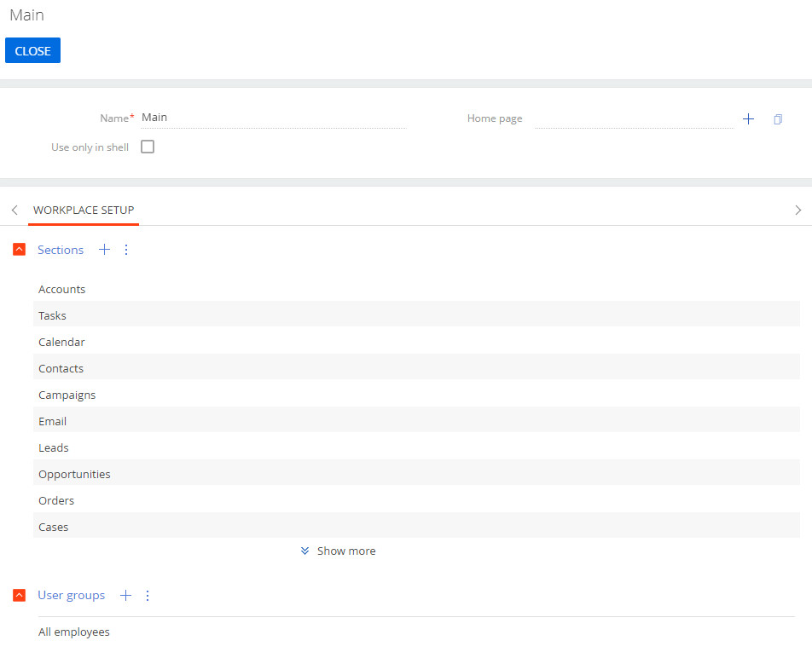The height and width of the screenshot is (652, 812).
Task: Collapse the User groups detail
Action: coord(19,595)
